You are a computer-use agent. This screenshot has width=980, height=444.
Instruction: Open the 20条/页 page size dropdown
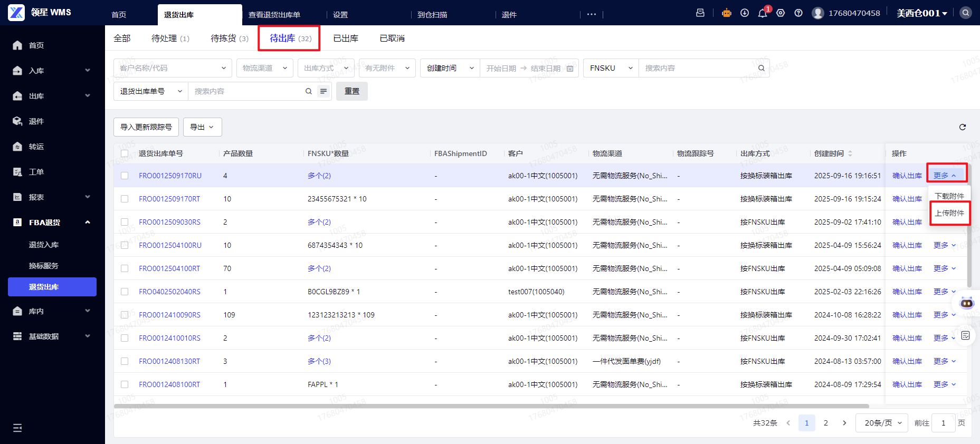[x=882, y=423]
